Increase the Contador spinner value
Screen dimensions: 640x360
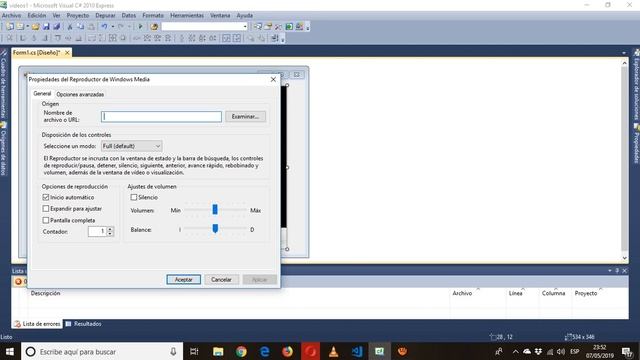coord(110,229)
